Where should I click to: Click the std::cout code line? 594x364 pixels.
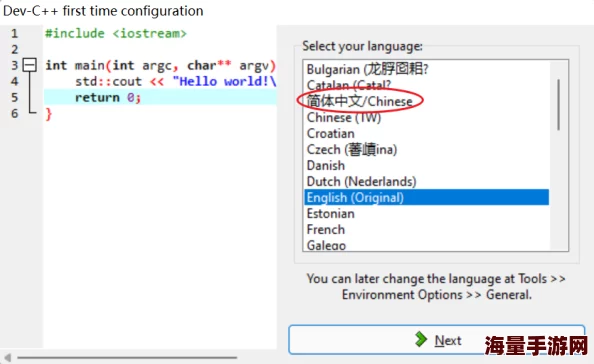pyautogui.click(x=176, y=81)
